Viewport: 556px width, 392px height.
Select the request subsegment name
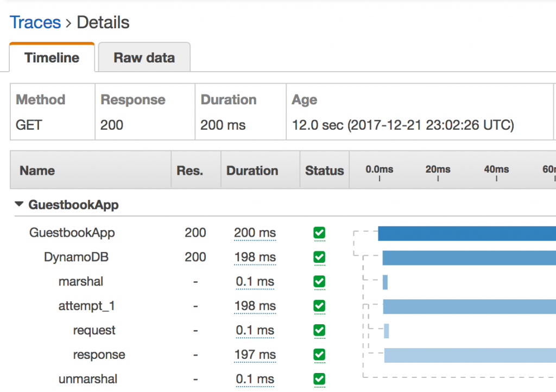tap(94, 330)
